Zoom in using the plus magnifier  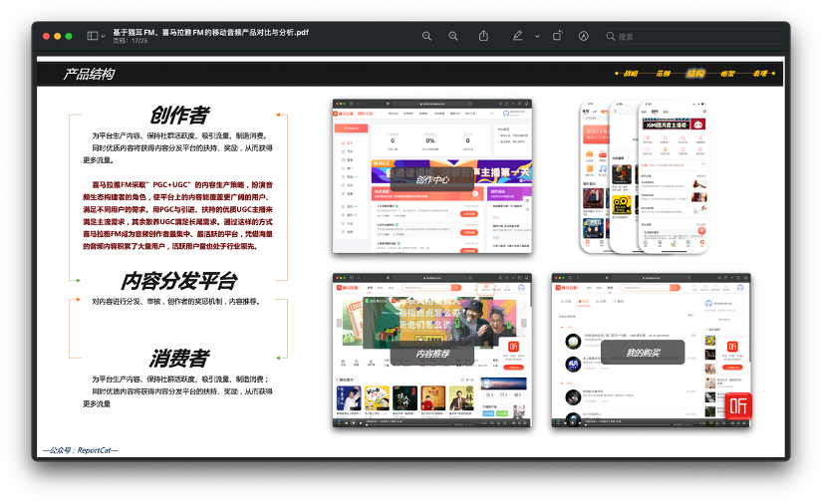point(453,36)
